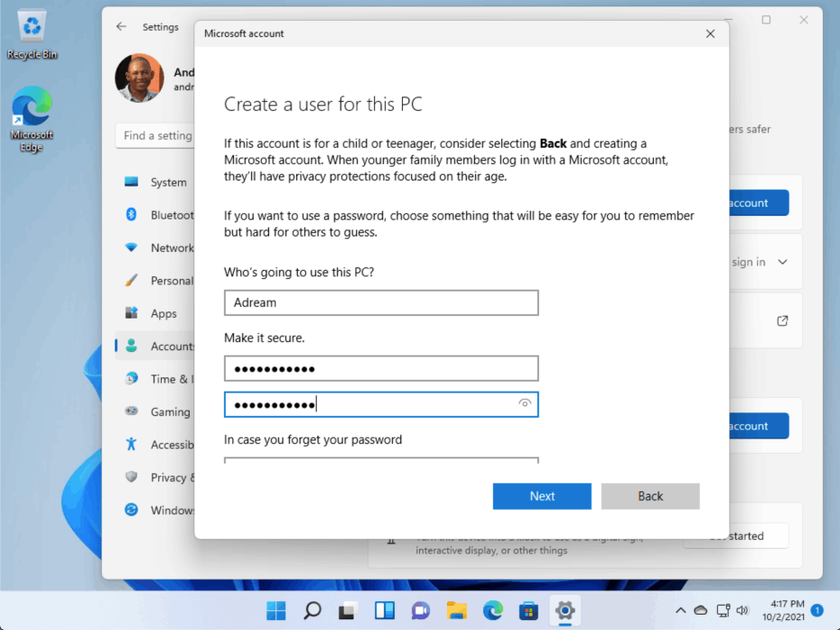The image size is (840, 630).
Task: Open Network settings in sidebar
Action: click(x=155, y=248)
